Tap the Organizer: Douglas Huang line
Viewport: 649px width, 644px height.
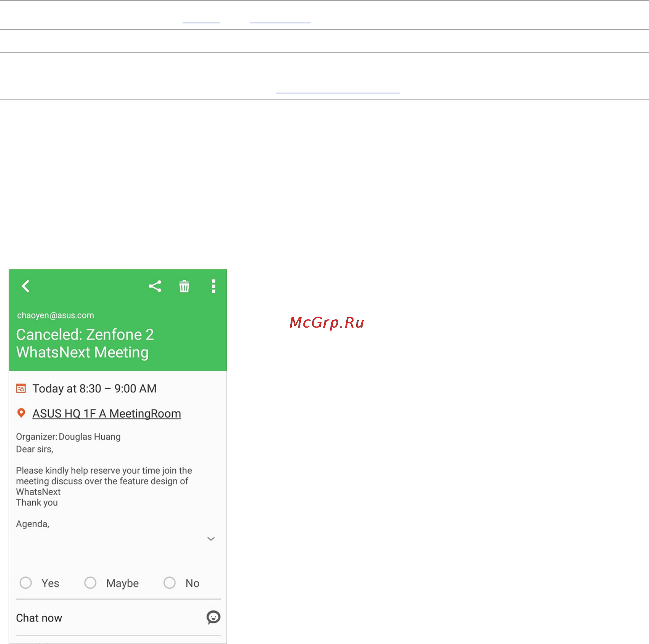(x=68, y=436)
